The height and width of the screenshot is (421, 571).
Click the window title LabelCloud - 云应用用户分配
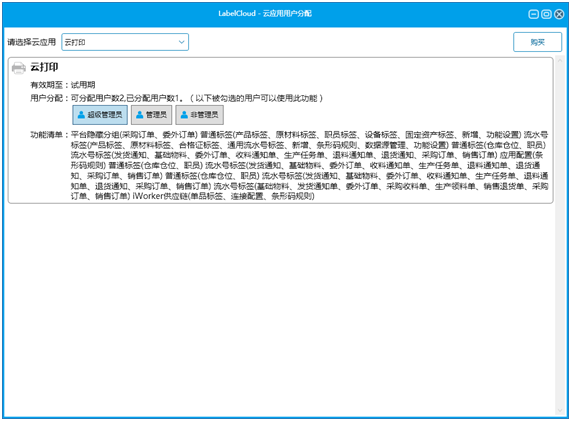tap(265, 14)
